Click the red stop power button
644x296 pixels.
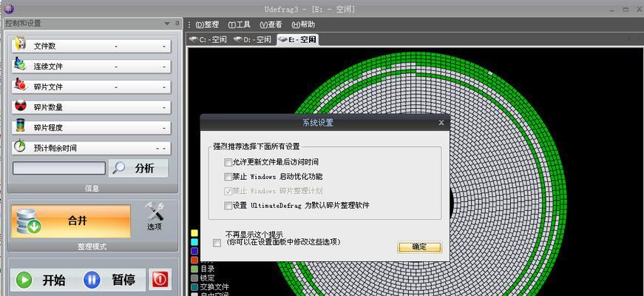pos(160,280)
